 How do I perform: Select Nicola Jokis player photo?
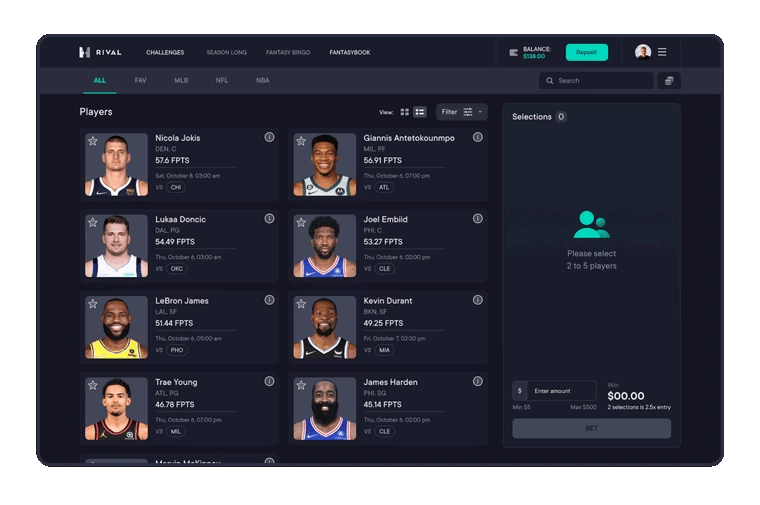point(116,164)
